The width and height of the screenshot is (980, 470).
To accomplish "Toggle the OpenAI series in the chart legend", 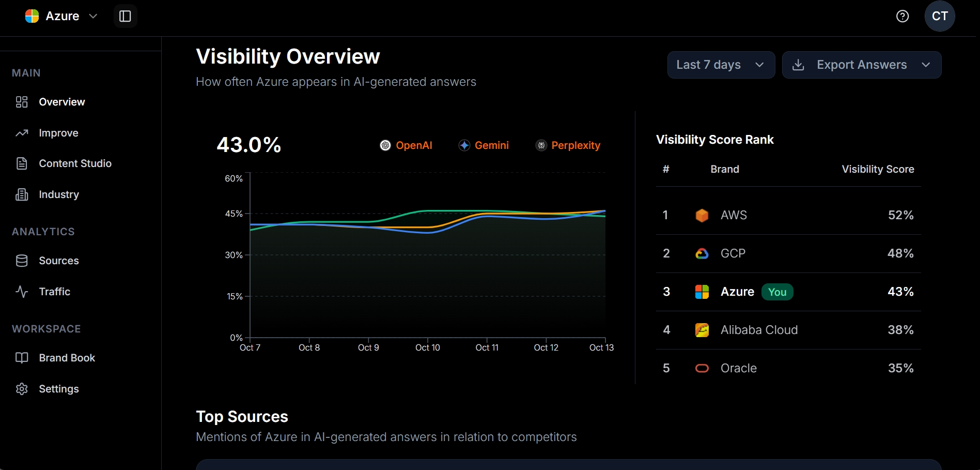I will 407,145.
